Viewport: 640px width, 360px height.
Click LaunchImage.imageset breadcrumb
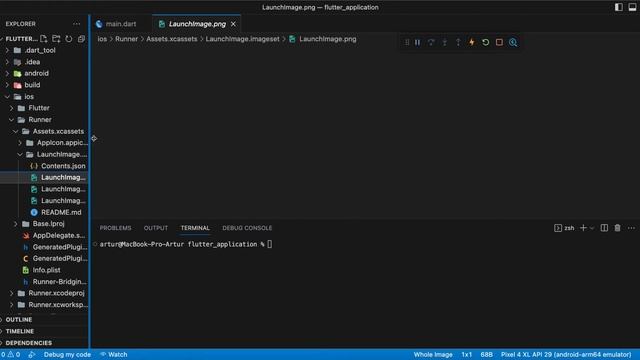242,39
